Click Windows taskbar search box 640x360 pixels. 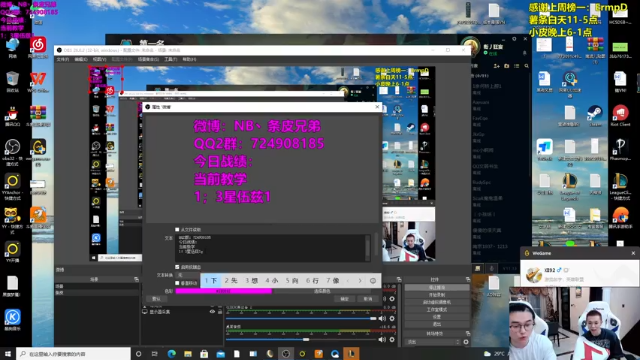click(x=73, y=354)
